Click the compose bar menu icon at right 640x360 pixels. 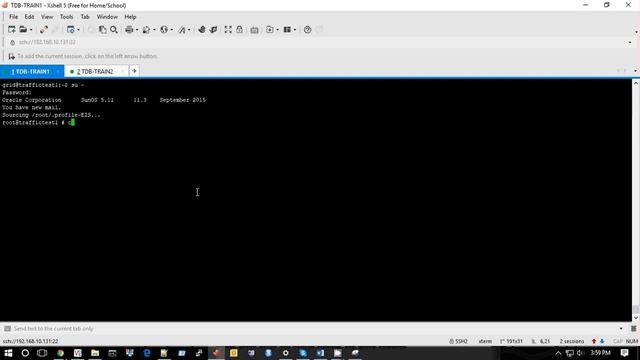point(633,329)
